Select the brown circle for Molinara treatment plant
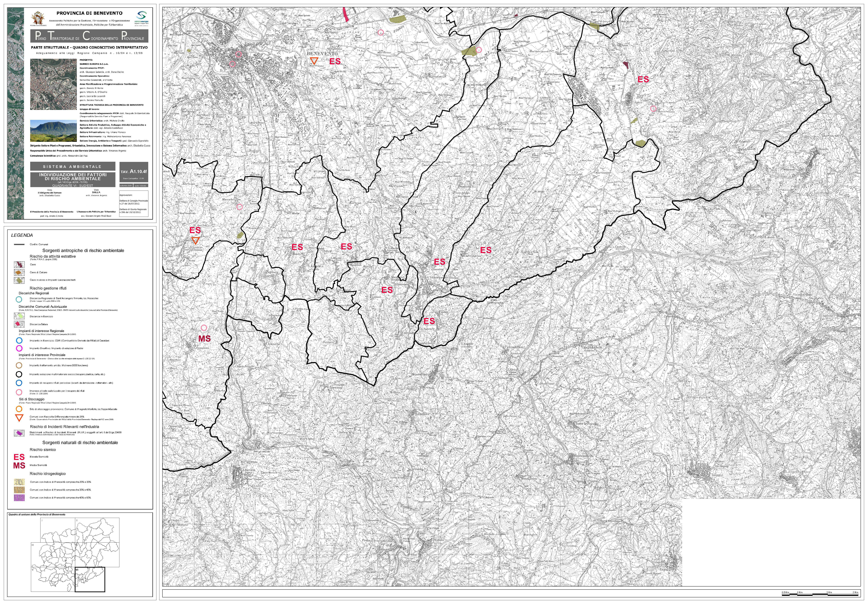The image size is (868, 604). coord(19,366)
